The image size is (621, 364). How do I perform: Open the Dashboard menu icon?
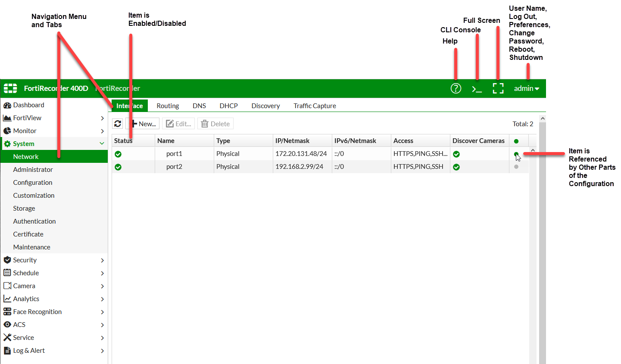8,105
